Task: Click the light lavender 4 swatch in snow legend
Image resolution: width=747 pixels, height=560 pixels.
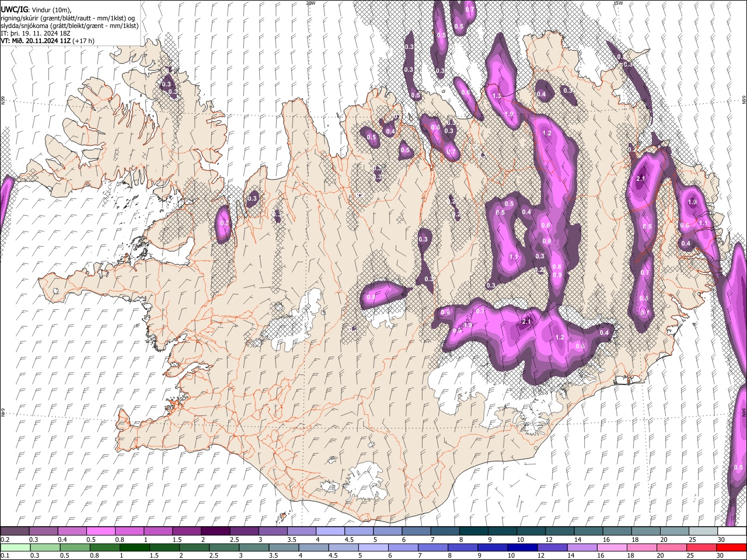Action: [x=330, y=531]
